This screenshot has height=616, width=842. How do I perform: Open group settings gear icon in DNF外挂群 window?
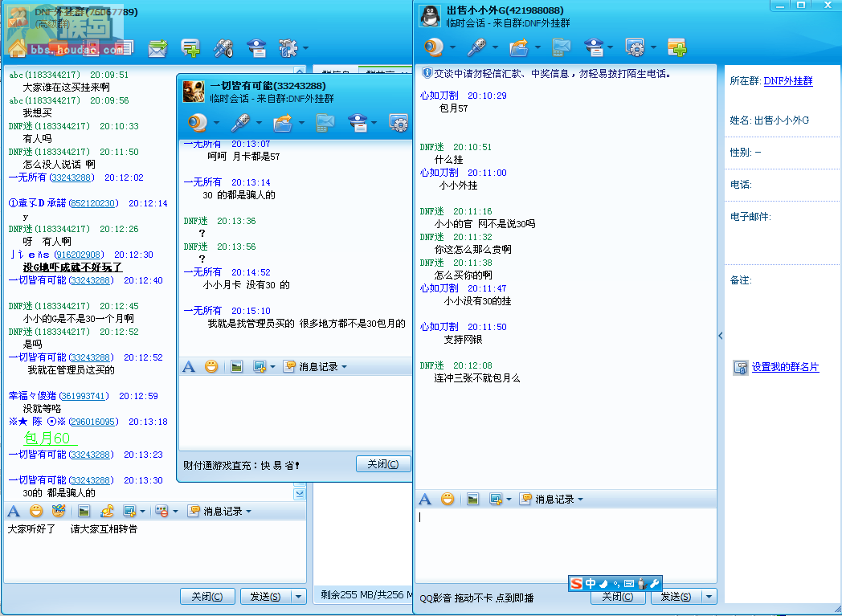[x=288, y=48]
